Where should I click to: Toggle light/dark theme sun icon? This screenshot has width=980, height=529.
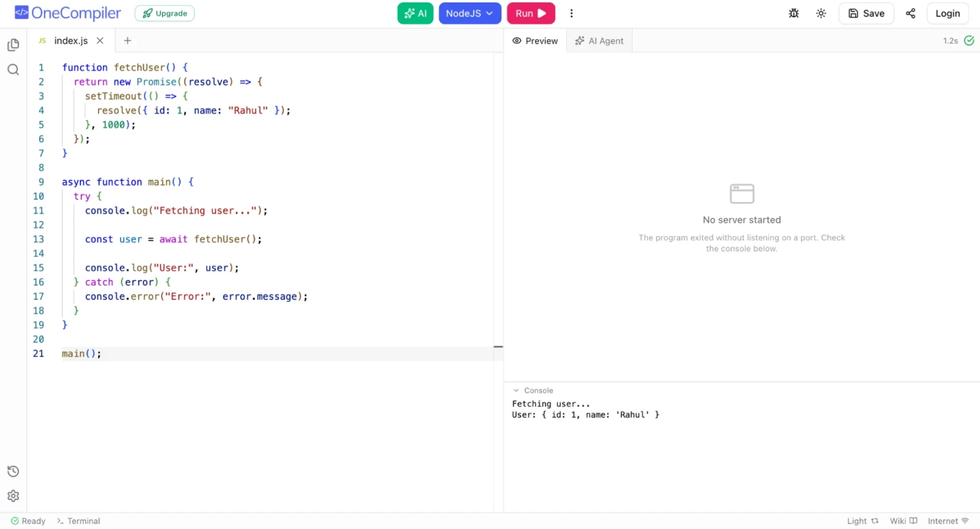click(821, 13)
